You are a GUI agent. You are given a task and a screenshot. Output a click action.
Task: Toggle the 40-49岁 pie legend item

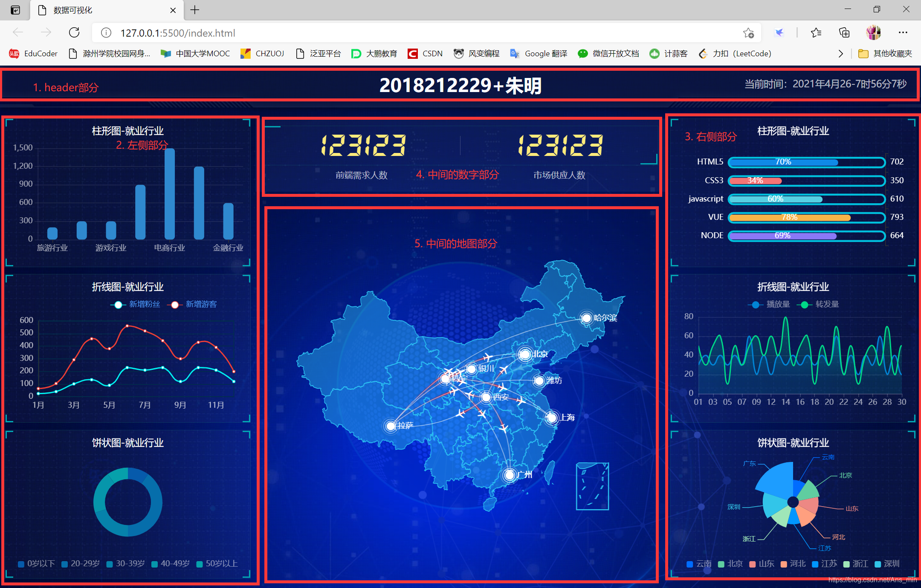[x=171, y=564]
